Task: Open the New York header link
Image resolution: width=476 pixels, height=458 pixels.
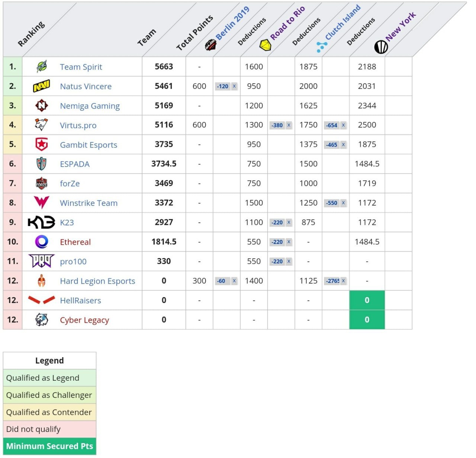Action: pos(401,26)
